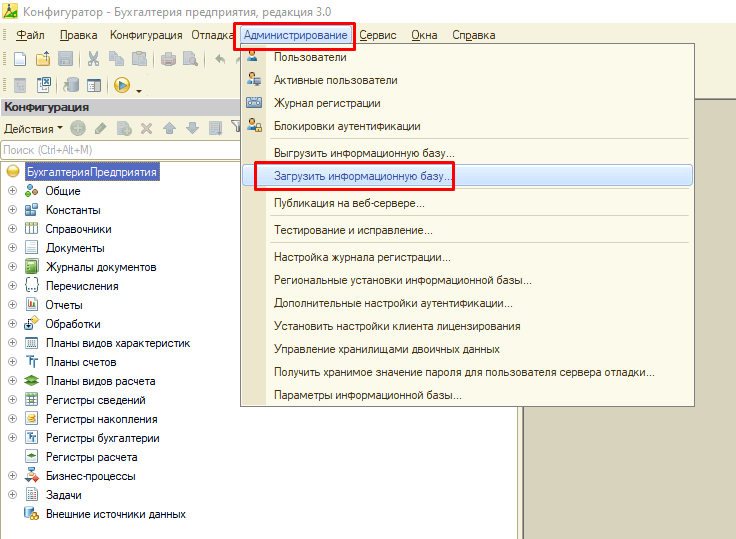Click the configuration search field
The image size is (736, 539).
coord(121,150)
